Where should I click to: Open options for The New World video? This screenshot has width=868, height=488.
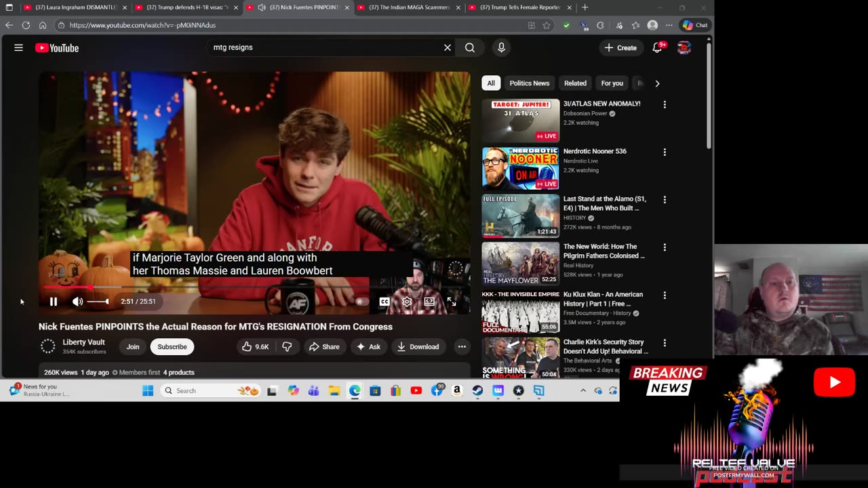click(665, 247)
